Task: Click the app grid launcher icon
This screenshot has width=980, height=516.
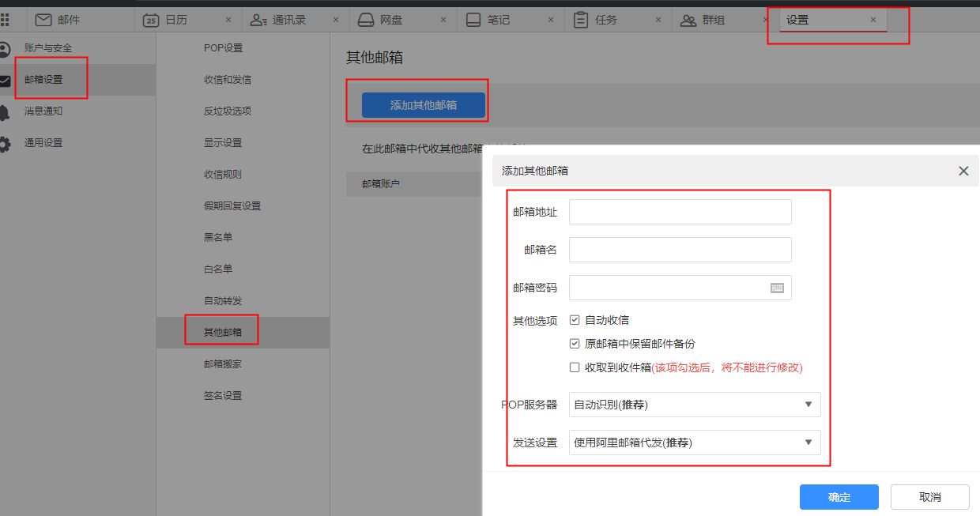Action: tap(6, 20)
